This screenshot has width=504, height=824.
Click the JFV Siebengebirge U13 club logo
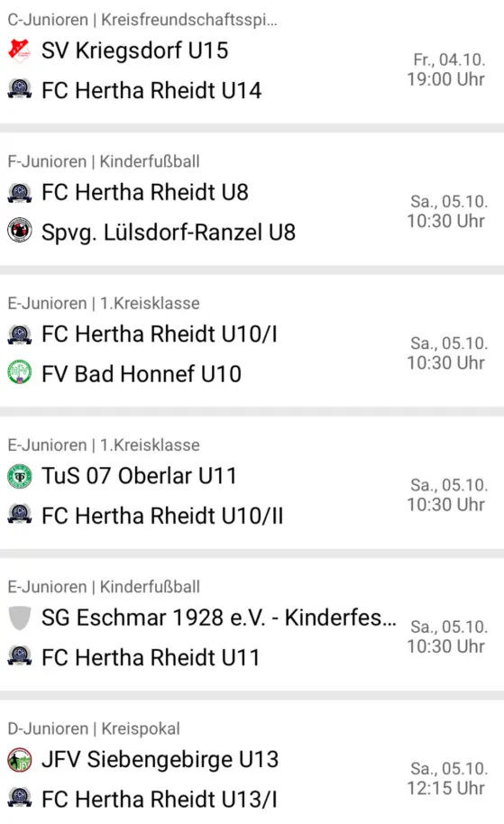tap(20, 760)
